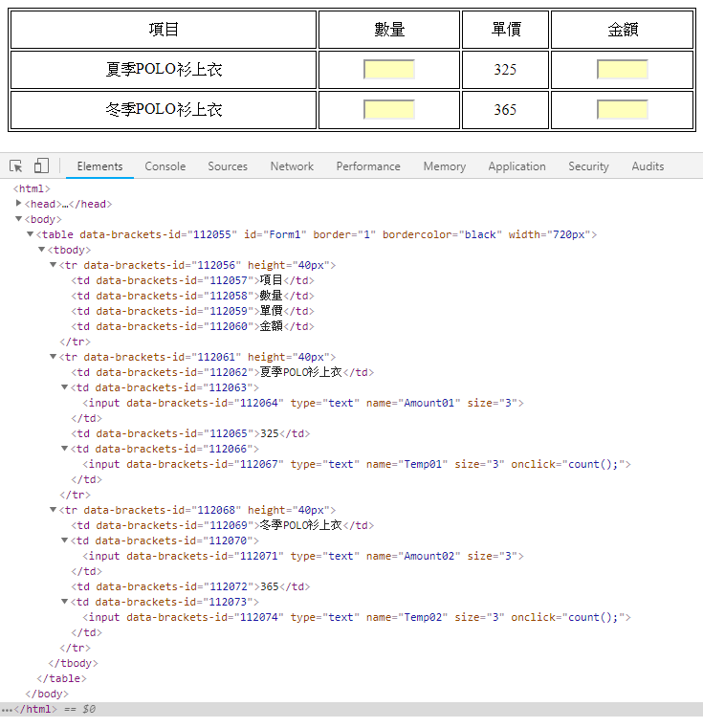Image resolution: width=703 pixels, height=728 pixels.
Task: Select the td node containing 項目
Action: tap(192, 280)
